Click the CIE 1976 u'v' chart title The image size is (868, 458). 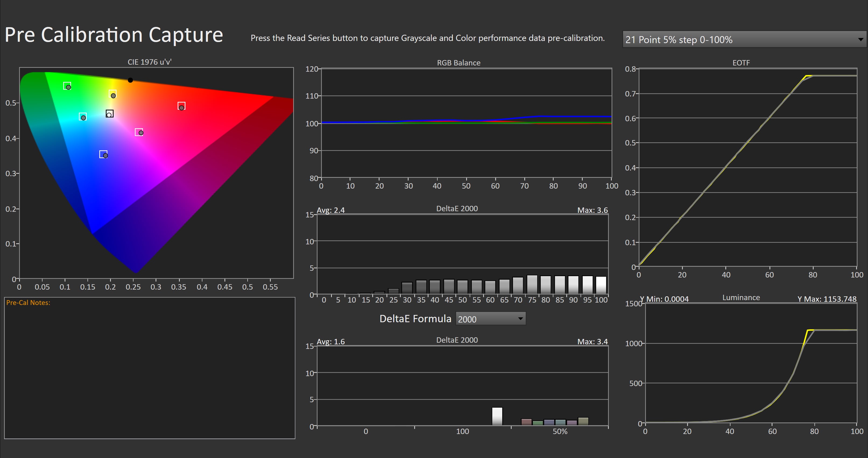149,62
